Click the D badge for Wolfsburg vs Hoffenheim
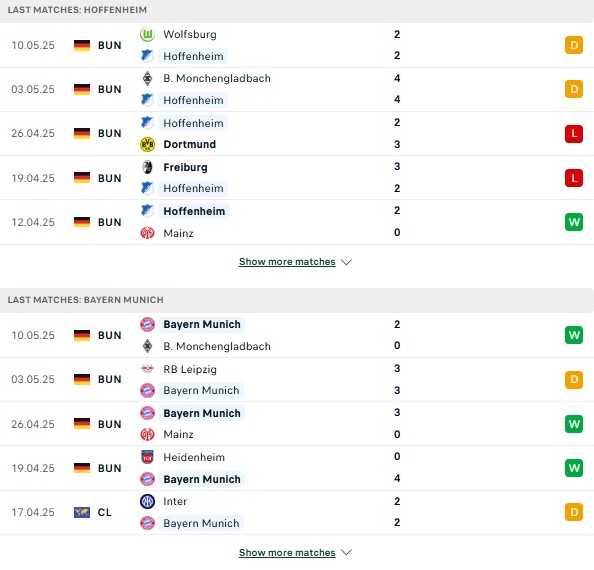 pos(574,45)
